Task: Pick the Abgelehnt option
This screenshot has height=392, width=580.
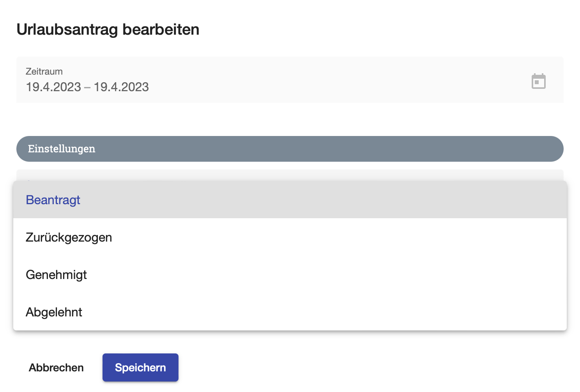Action: (290, 312)
